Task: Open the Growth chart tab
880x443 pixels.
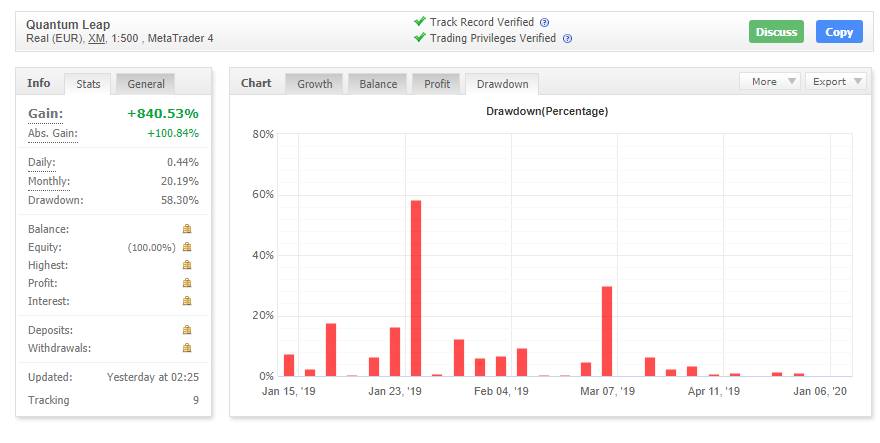Action: tap(315, 84)
